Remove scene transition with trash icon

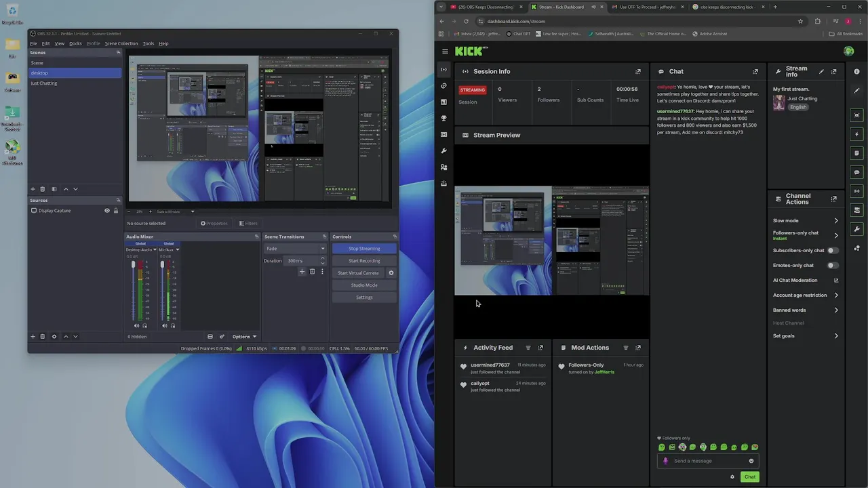pyautogui.click(x=312, y=272)
